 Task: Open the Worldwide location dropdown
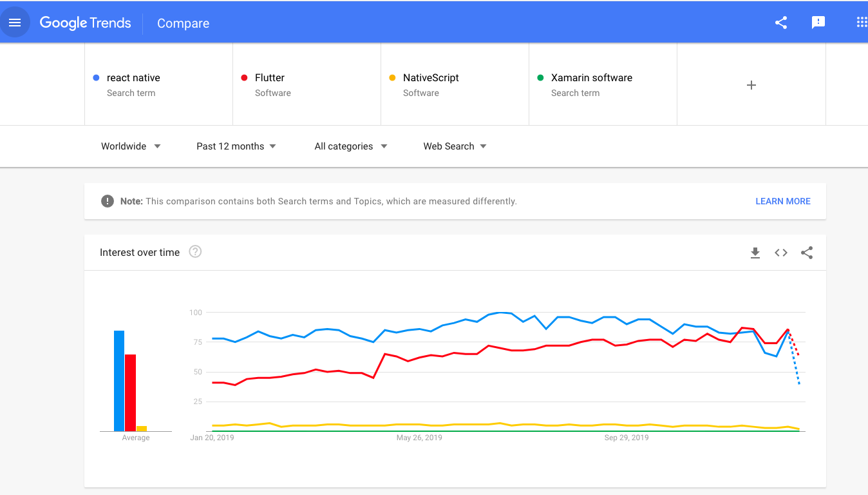pos(131,146)
